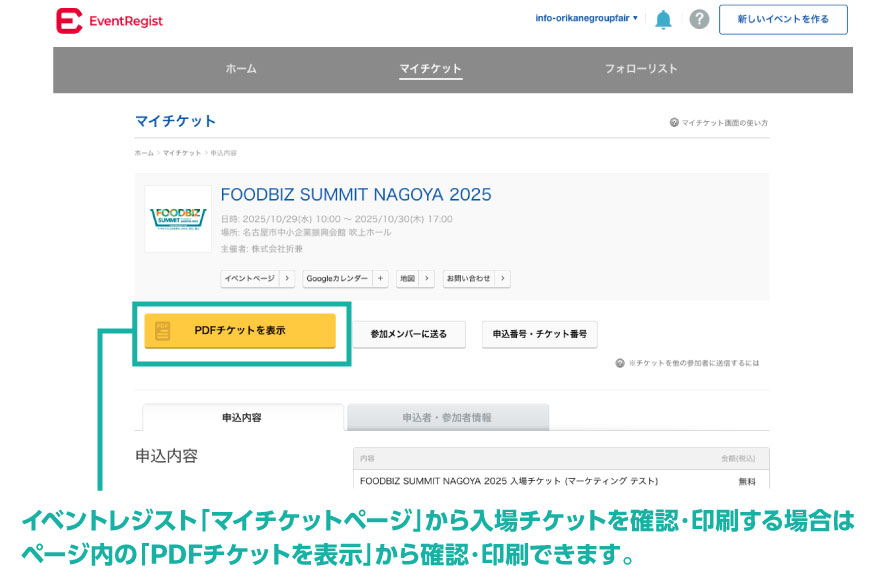Viewport: 880px width, 586px height.
Task: Select マイチケット navigation tab
Action: tap(430, 69)
